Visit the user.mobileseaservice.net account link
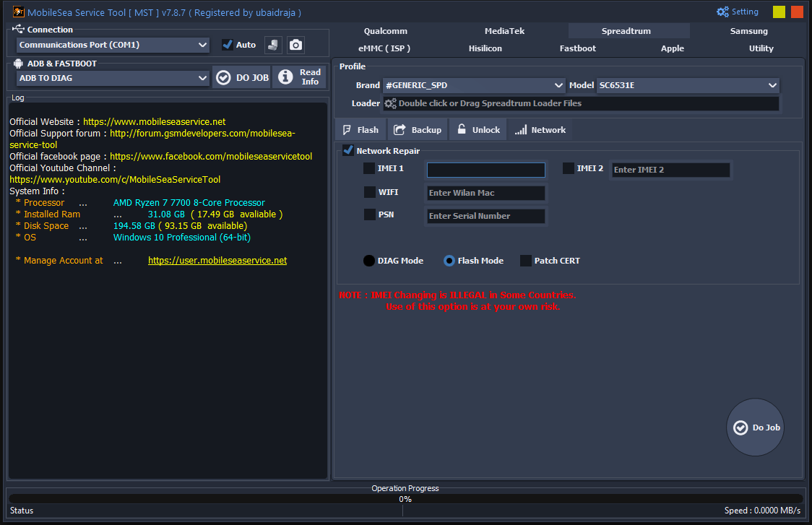The width and height of the screenshot is (812, 525). pos(217,260)
